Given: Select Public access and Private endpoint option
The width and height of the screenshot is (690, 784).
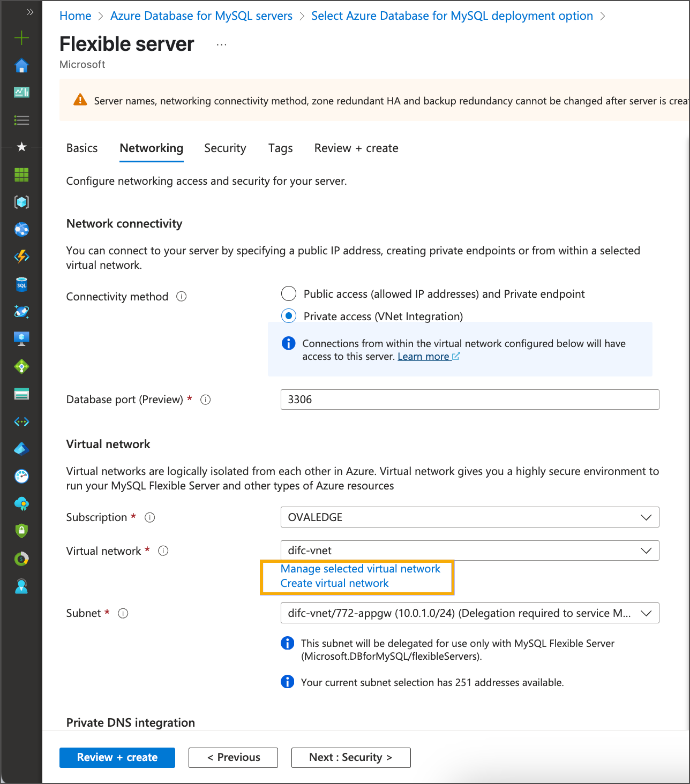Looking at the screenshot, I should pos(289,293).
